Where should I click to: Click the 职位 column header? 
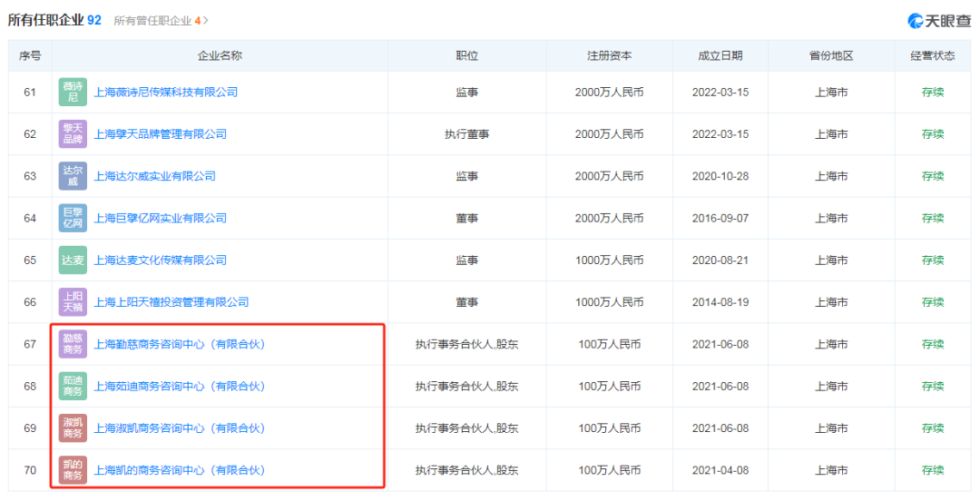(467, 55)
